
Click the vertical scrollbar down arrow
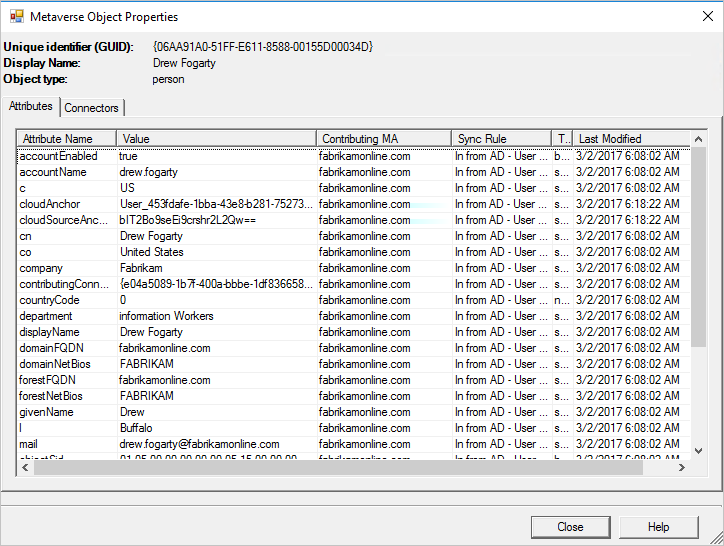(699, 451)
